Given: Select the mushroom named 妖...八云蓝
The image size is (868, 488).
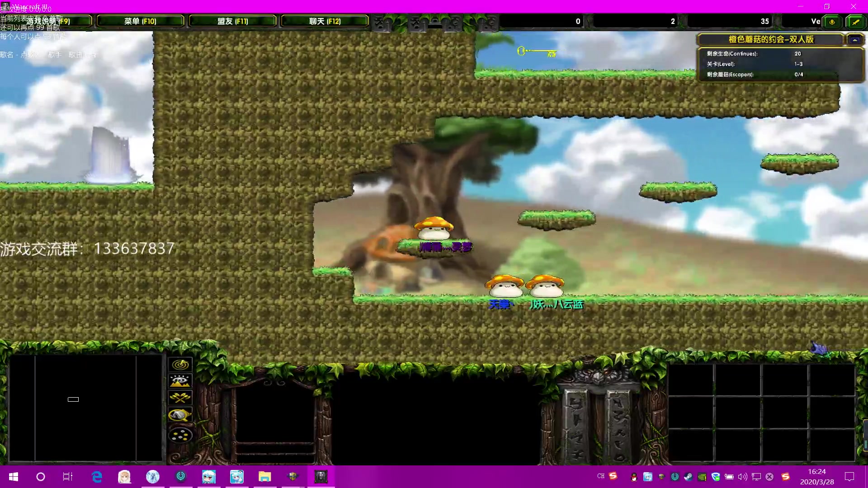Looking at the screenshot, I should (545, 286).
